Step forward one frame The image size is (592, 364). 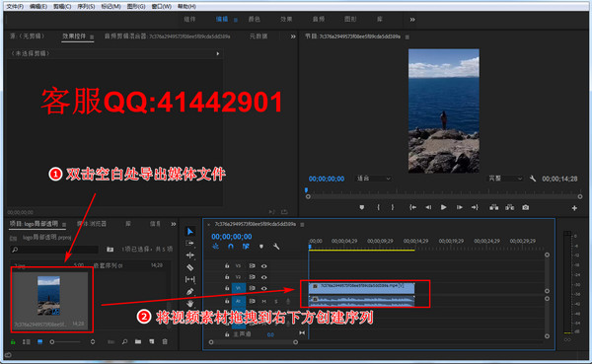click(x=459, y=207)
